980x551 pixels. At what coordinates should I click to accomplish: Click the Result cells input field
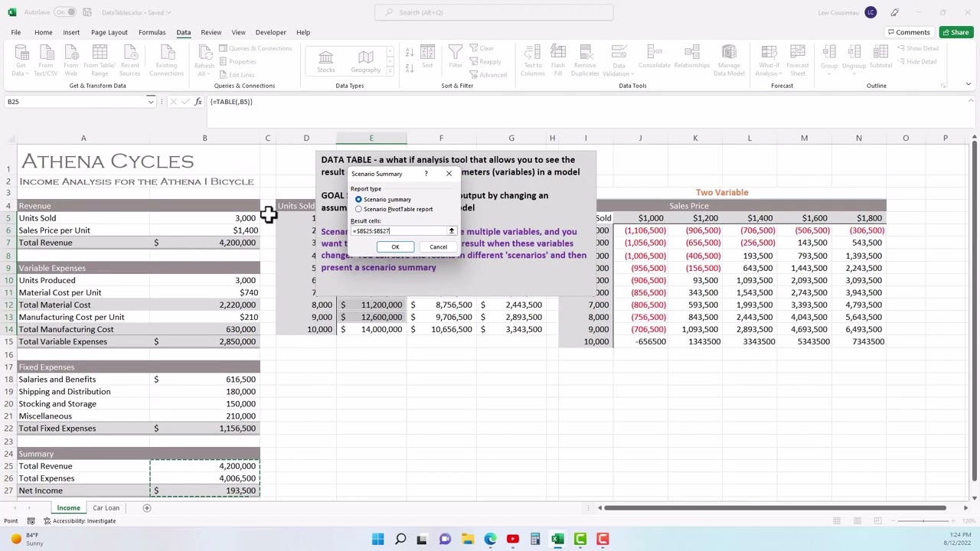click(398, 230)
